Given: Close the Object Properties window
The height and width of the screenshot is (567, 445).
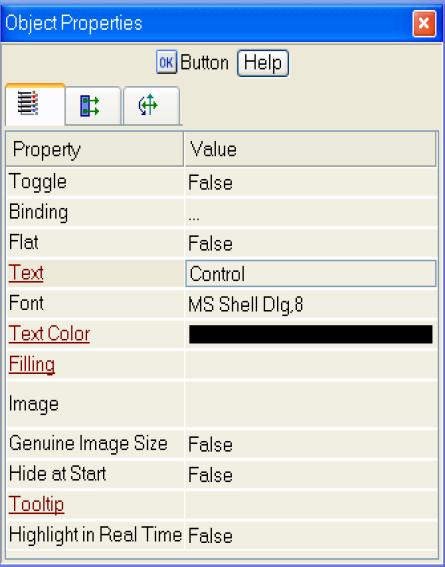Looking at the screenshot, I should (424, 24).
